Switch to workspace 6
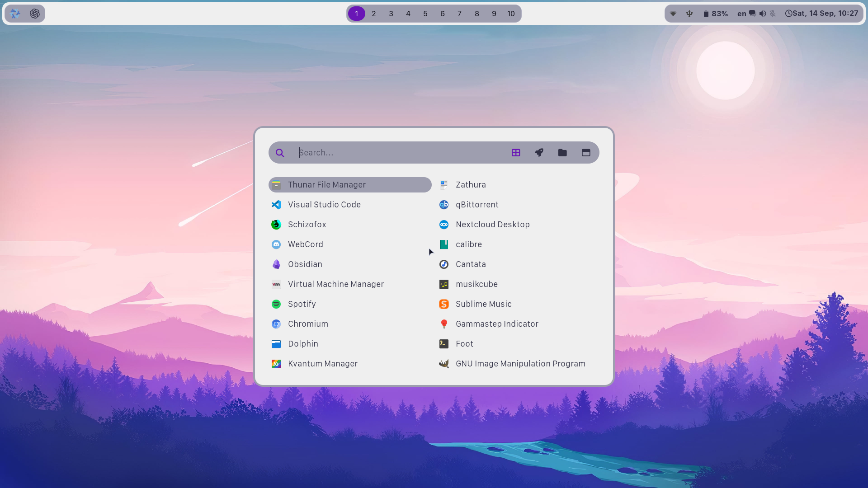 click(x=443, y=14)
